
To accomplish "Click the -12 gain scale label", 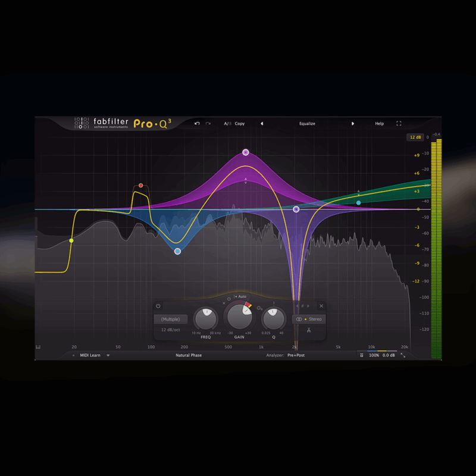I will click(415, 281).
